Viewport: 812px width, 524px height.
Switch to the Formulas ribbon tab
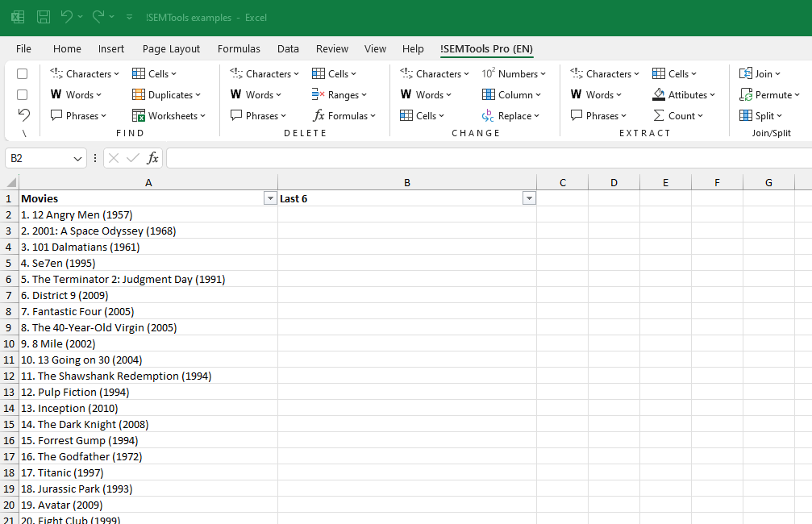(x=239, y=48)
